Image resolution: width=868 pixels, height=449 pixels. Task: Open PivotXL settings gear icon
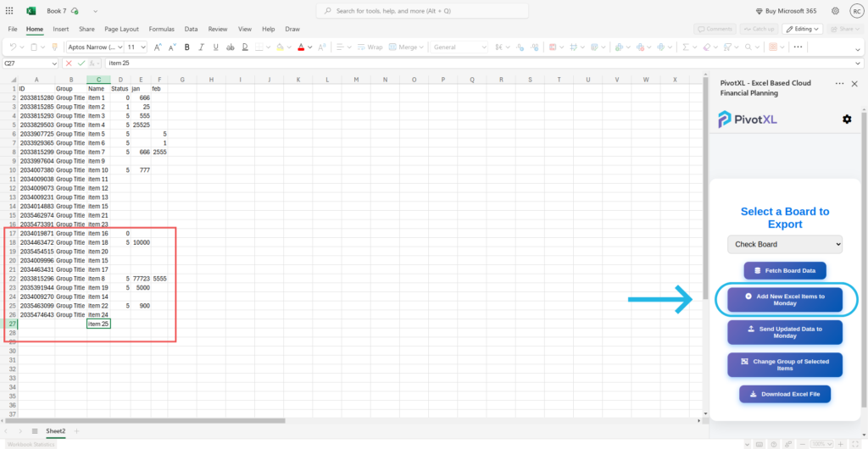pos(847,119)
